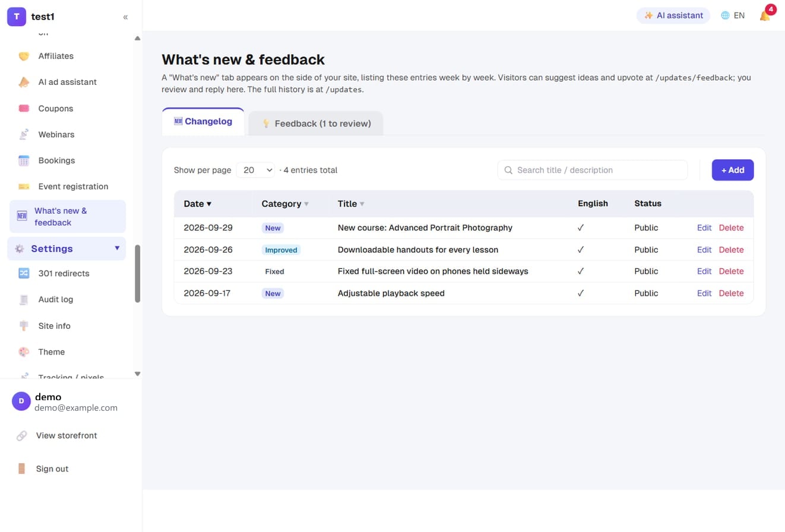Click the Event registration ticket icon
This screenshot has width=785, height=532.
(x=24, y=186)
